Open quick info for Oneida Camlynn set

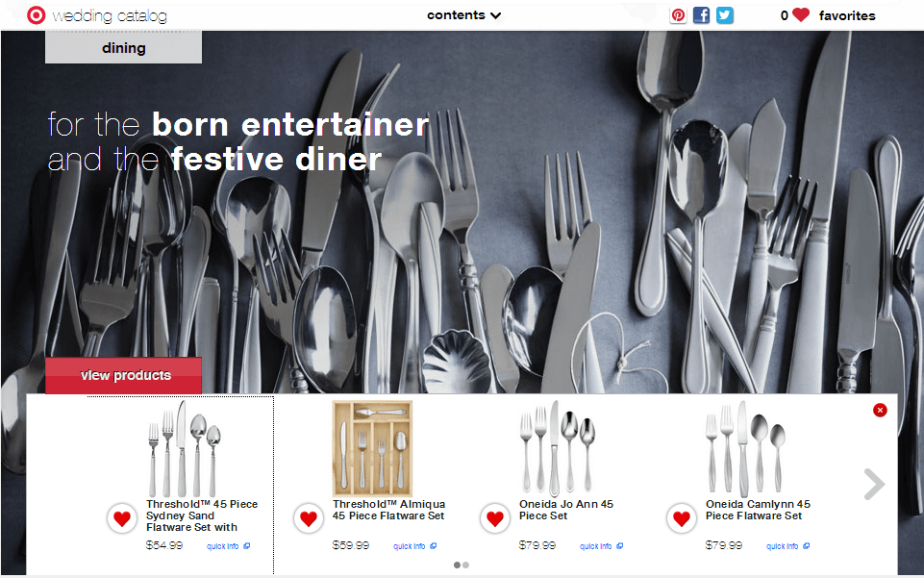(787, 546)
